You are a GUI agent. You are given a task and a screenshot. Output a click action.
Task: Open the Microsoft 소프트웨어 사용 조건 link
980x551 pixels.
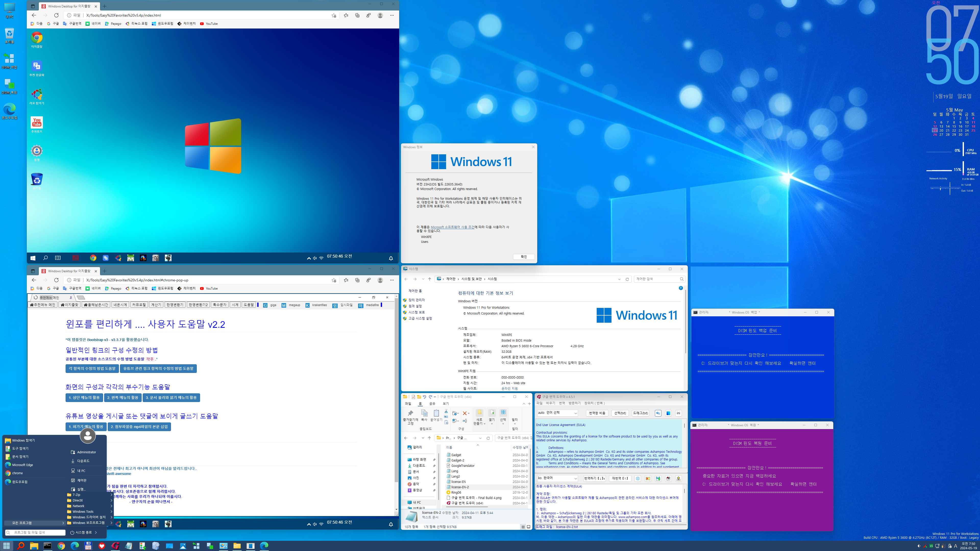coord(452,227)
